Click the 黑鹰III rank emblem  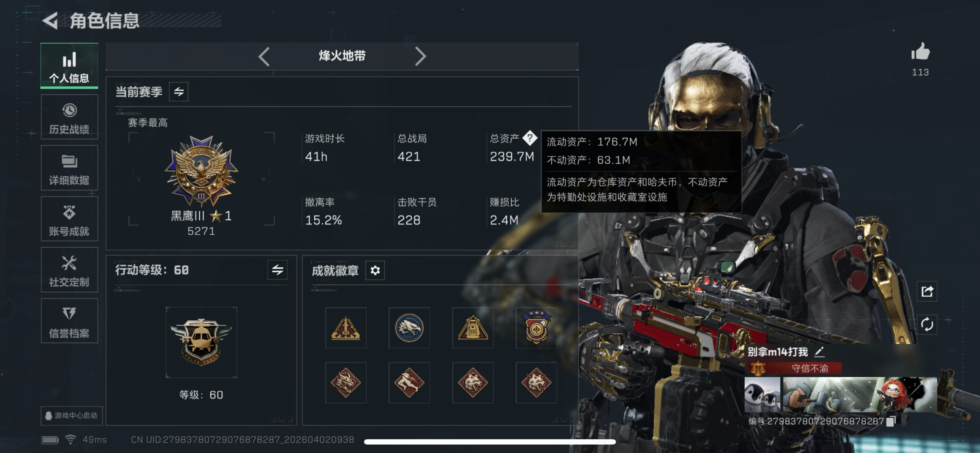[x=201, y=171]
